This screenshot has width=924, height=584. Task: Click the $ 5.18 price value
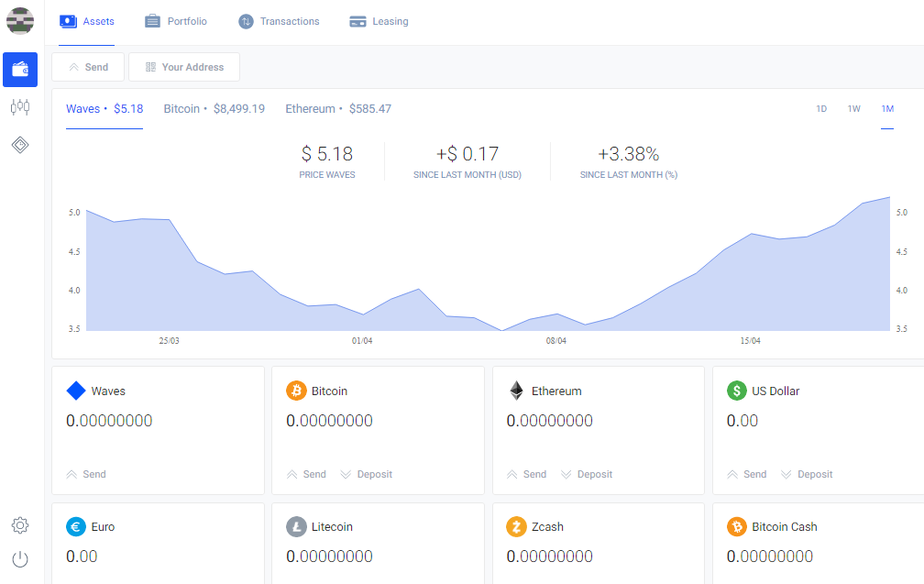pyautogui.click(x=327, y=154)
